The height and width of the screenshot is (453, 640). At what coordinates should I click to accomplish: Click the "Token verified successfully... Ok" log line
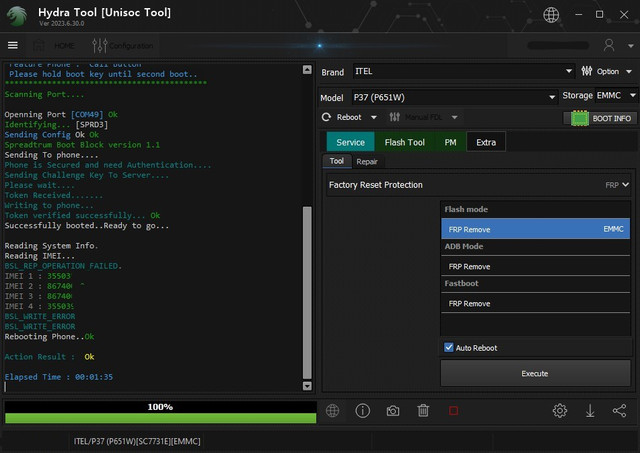82,215
